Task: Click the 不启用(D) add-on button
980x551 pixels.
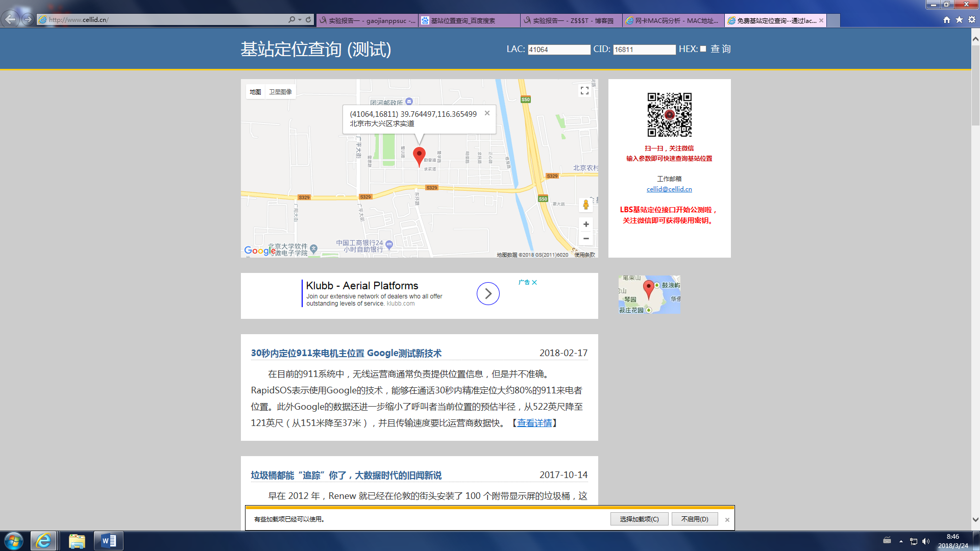Action: click(x=694, y=519)
